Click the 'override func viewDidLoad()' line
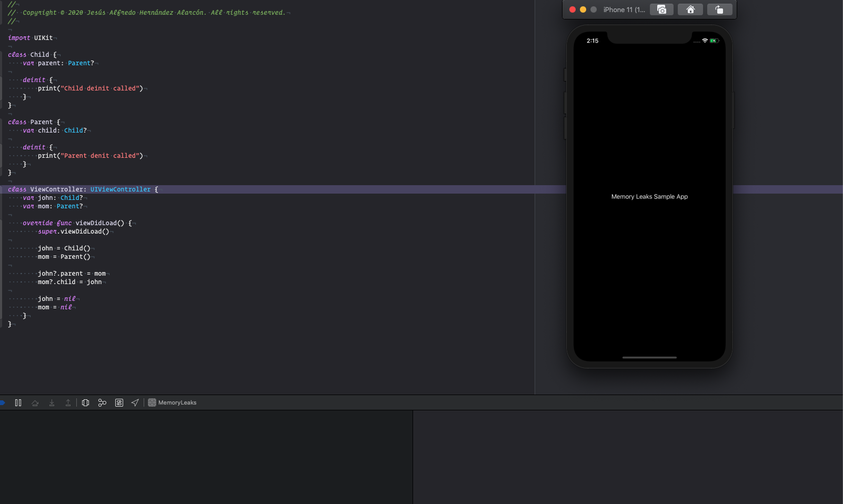843x504 pixels. coord(77,223)
